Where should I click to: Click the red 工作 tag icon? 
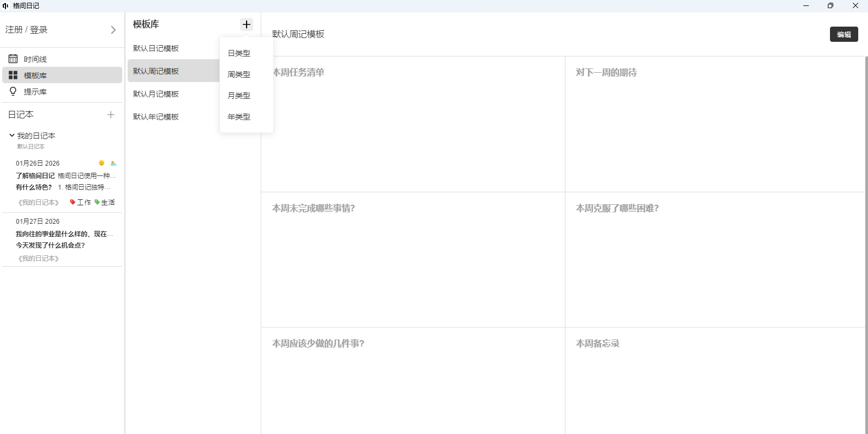tap(73, 202)
